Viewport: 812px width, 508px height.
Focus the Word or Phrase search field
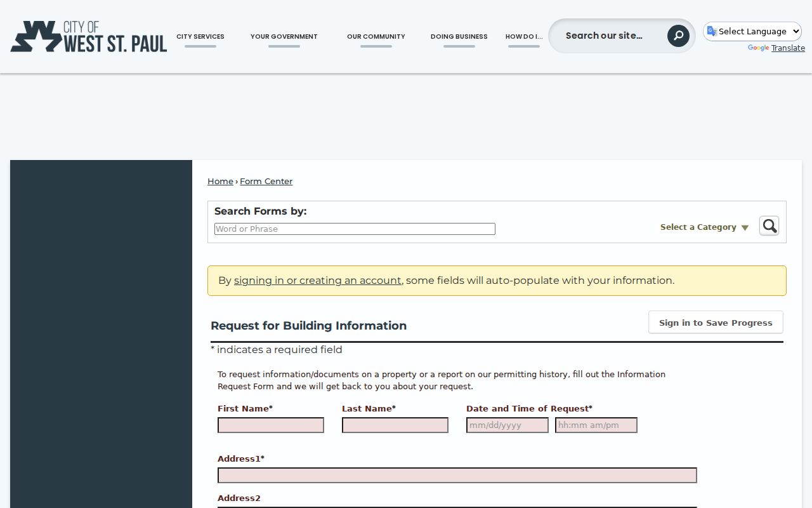click(355, 229)
